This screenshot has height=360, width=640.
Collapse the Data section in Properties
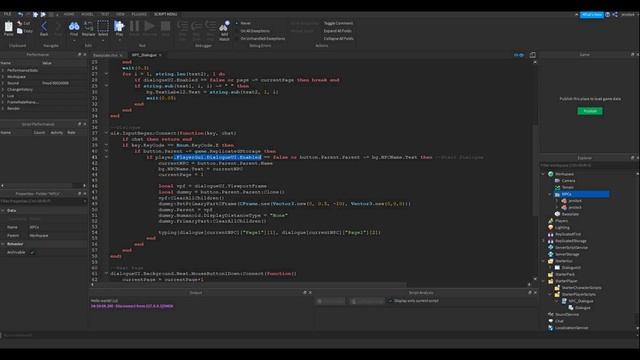(x=3, y=211)
